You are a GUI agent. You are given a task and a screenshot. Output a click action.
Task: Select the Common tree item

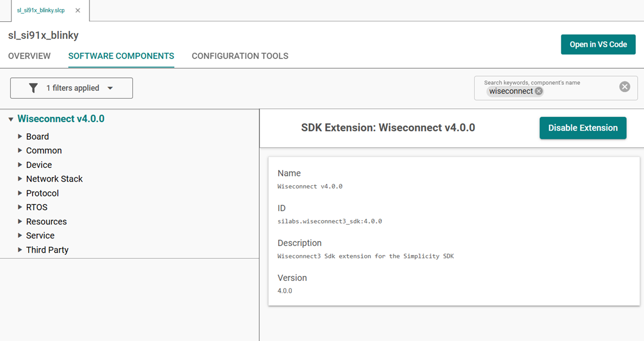click(x=44, y=150)
